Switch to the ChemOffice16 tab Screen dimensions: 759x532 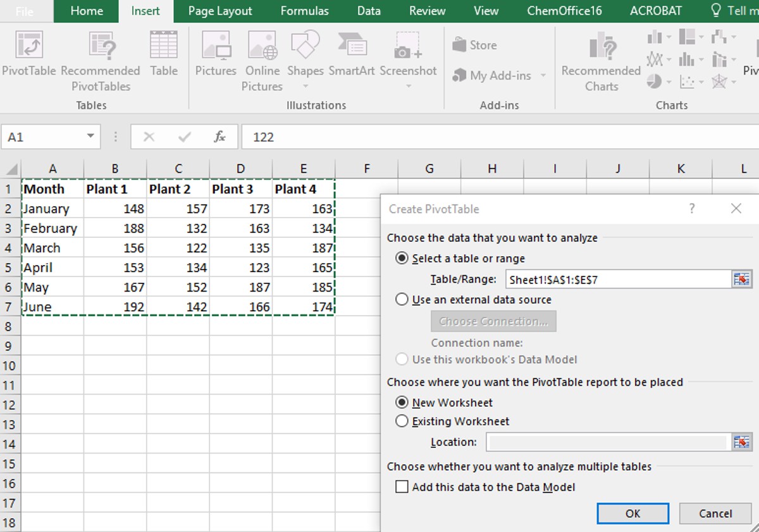click(564, 11)
